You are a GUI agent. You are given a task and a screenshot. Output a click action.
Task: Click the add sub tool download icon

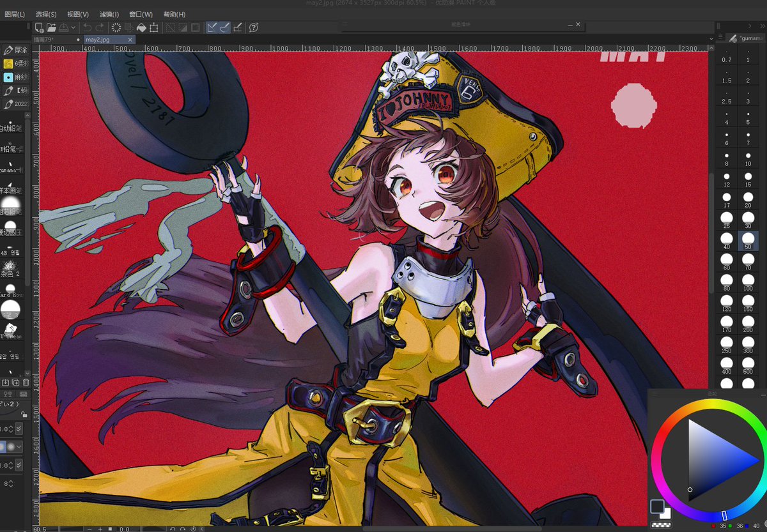click(5, 383)
